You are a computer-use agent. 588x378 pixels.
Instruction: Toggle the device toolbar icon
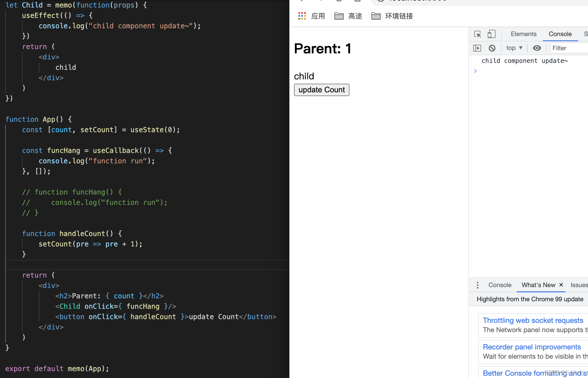[x=491, y=34]
